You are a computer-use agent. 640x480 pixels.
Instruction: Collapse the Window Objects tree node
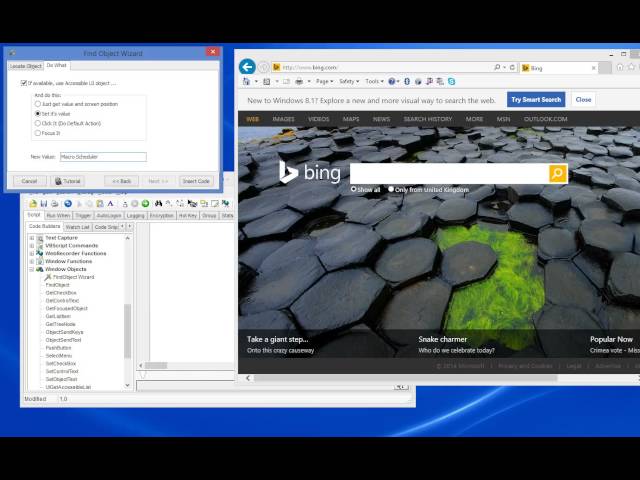(x=32, y=269)
